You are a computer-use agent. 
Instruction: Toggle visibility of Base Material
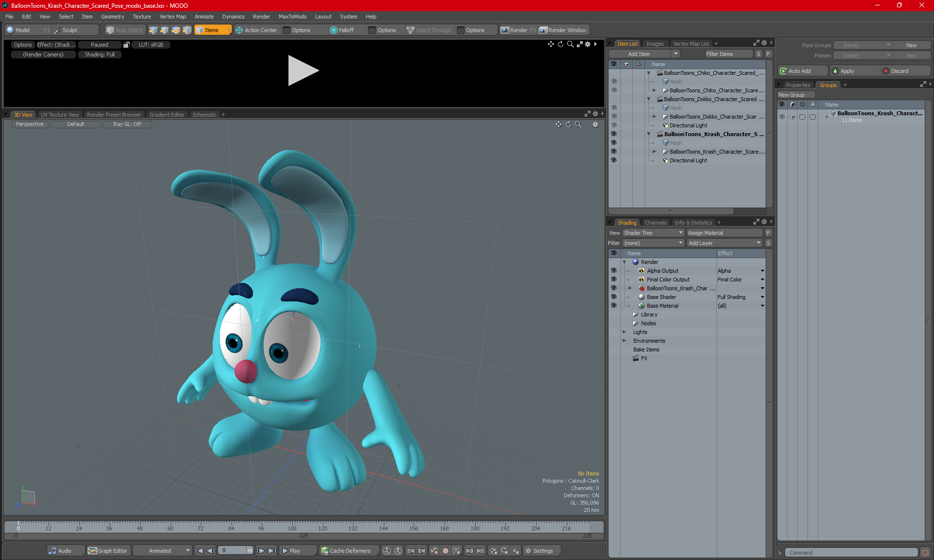pos(614,305)
